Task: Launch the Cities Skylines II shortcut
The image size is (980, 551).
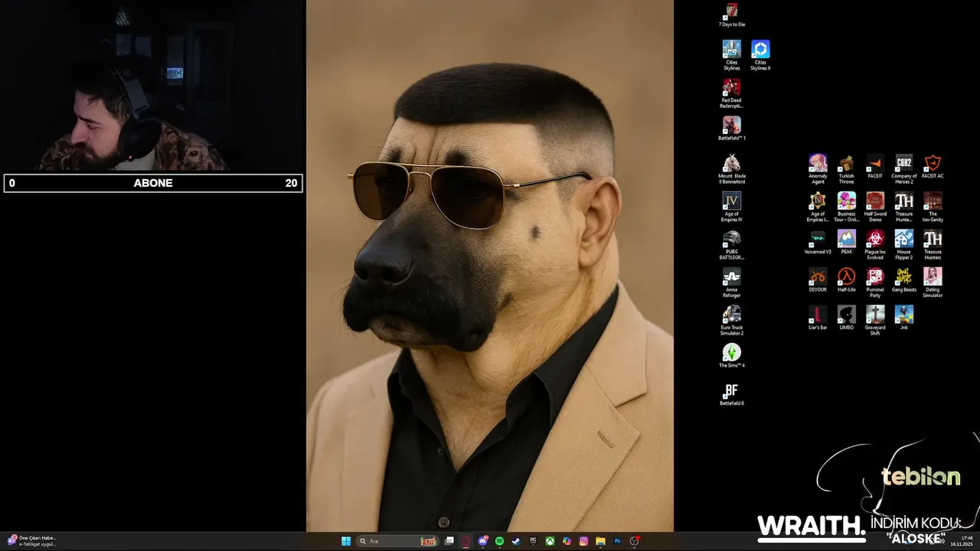Action: tap(760, 55)
